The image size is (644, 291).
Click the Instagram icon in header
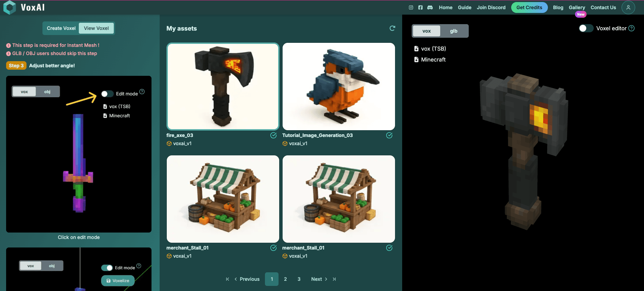click(411, 7)
